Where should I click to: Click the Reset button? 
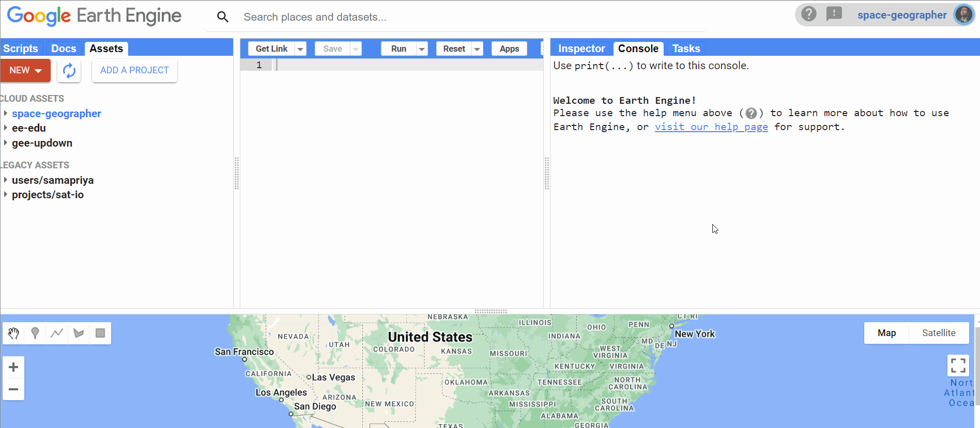point(454,49)
